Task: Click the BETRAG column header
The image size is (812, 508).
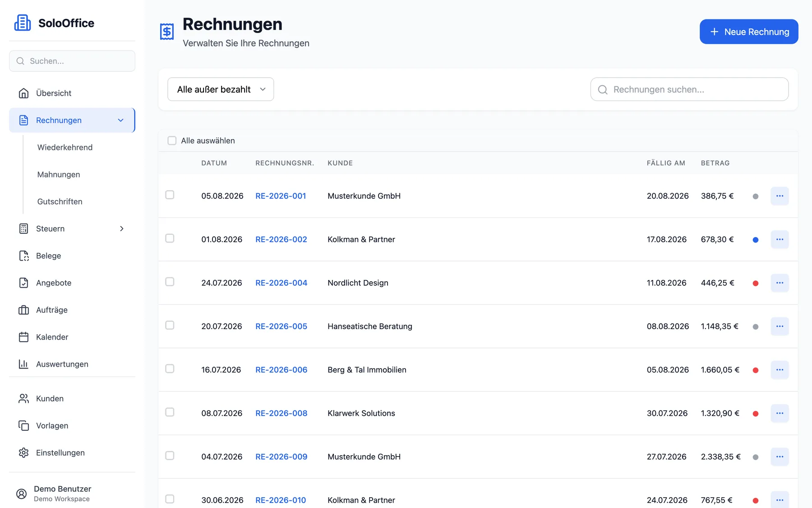Action: click(715, 163)
